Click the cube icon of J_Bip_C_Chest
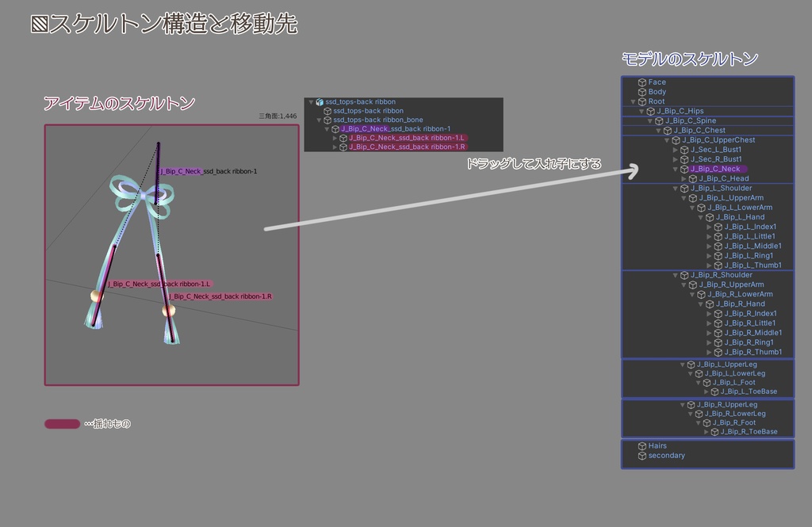This screenshot has height=527, width=812. click(668, 131)
